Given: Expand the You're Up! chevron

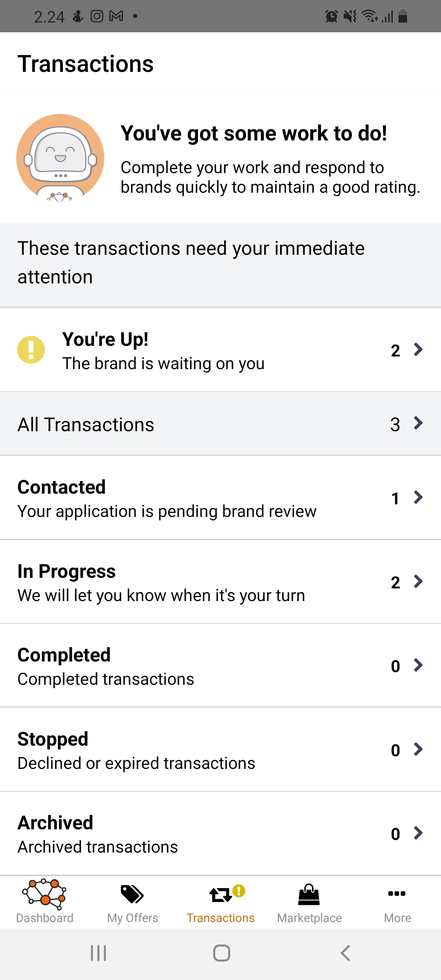Looking at the screenshot, I should click(418, 350).
